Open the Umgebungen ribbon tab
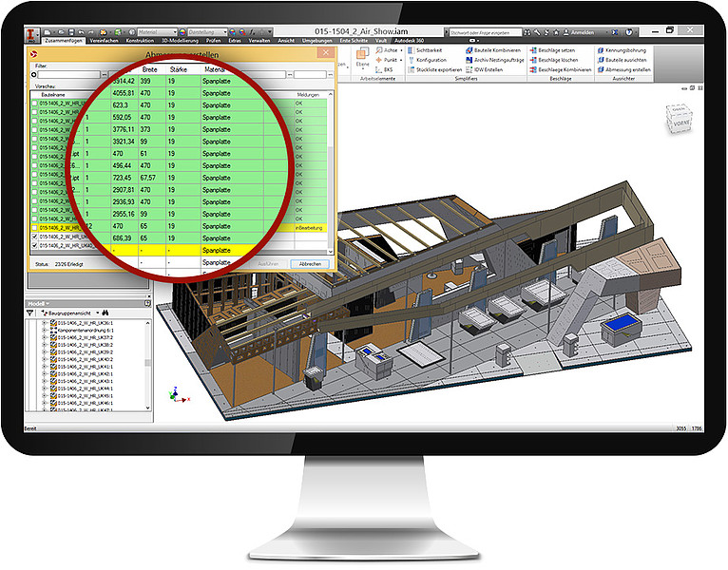 click(317, 41)
